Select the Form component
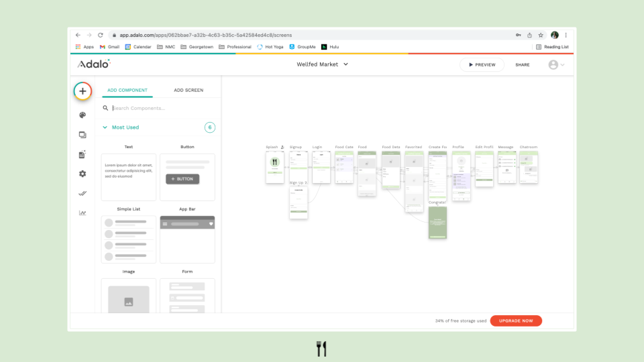644x362 pixels. click(x=187, y=296)
